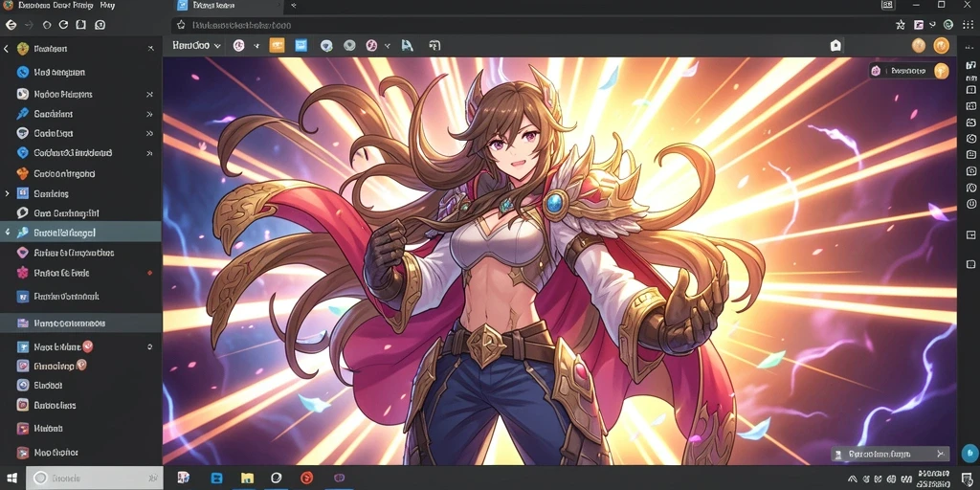Click the orange profile avatar at toolbar right
Screen dimensions: 980x490
[x=941, y=45]
